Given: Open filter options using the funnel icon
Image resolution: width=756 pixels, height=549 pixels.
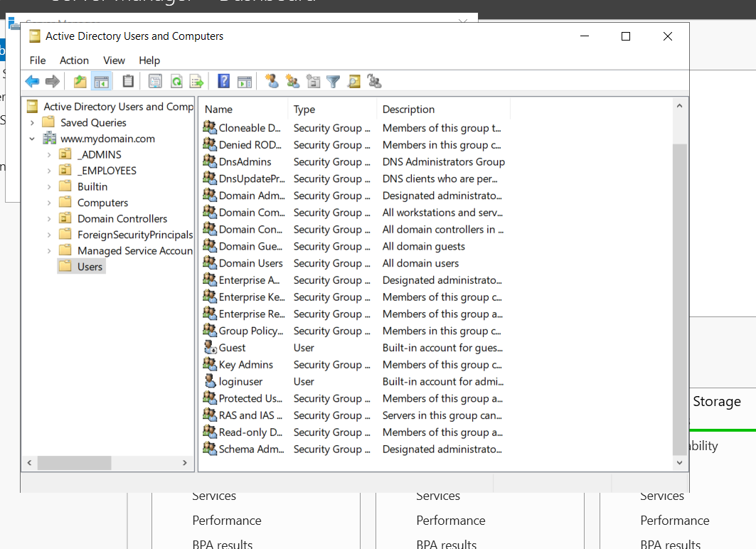Looking at the screenshot, I should point(333,81).
